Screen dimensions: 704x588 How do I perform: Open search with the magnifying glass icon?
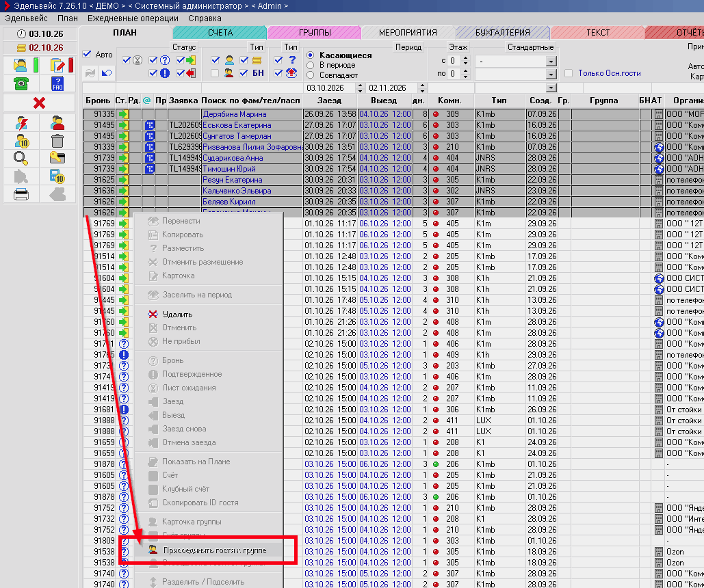(x=21, y=159)
